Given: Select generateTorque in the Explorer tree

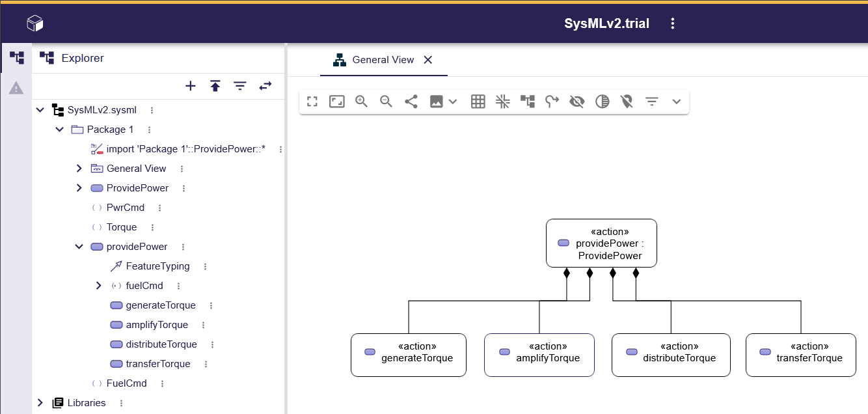Looking at the screenshot, I should [161, 305].
